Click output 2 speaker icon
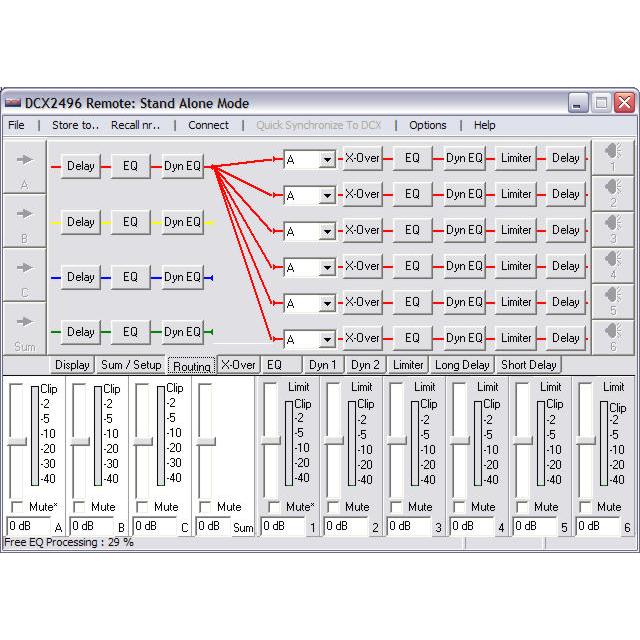The height and width of the screenshot is (640, 640). pyautogui.click(x=612, y=187)
